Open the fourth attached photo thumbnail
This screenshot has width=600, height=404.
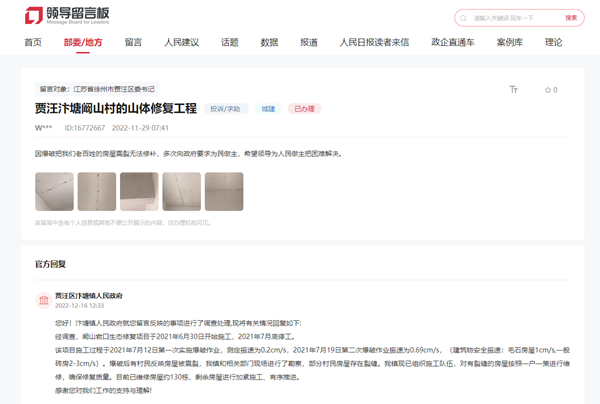point(181,191)
